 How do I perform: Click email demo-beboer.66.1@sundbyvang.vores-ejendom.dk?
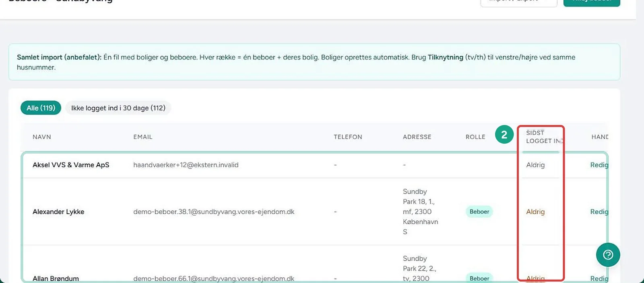(x=214, y=279)
